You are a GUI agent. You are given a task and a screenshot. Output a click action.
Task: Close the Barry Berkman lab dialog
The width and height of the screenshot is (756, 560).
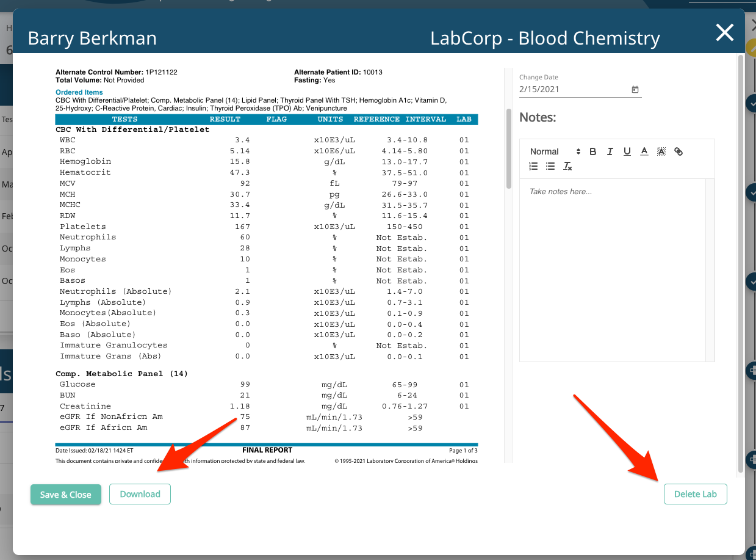pos(724,32)
